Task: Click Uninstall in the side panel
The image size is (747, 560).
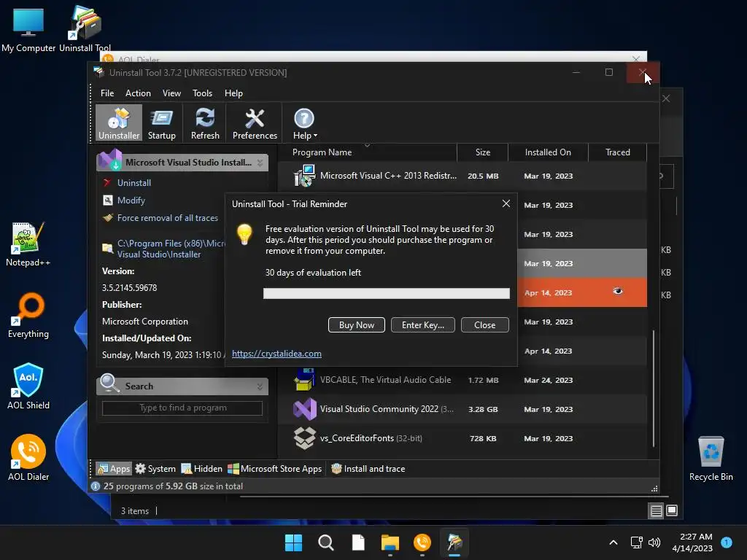Action: pyautogui.click(x=134, y=183)
